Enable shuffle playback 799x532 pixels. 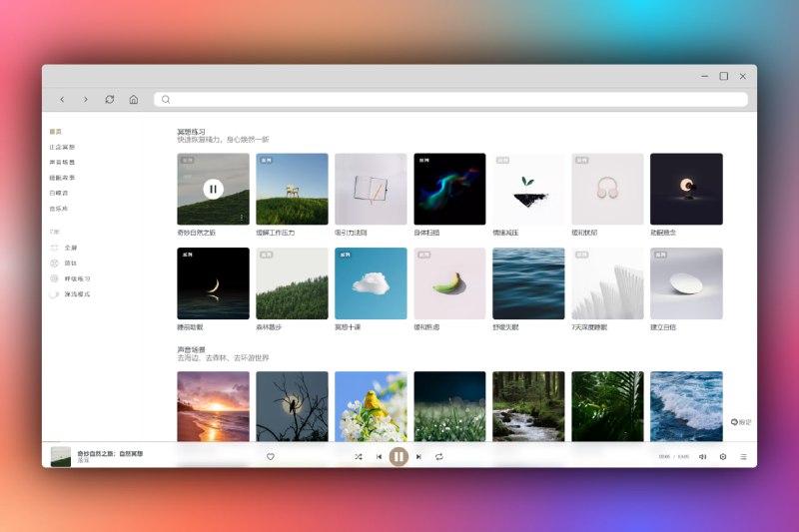359,457
